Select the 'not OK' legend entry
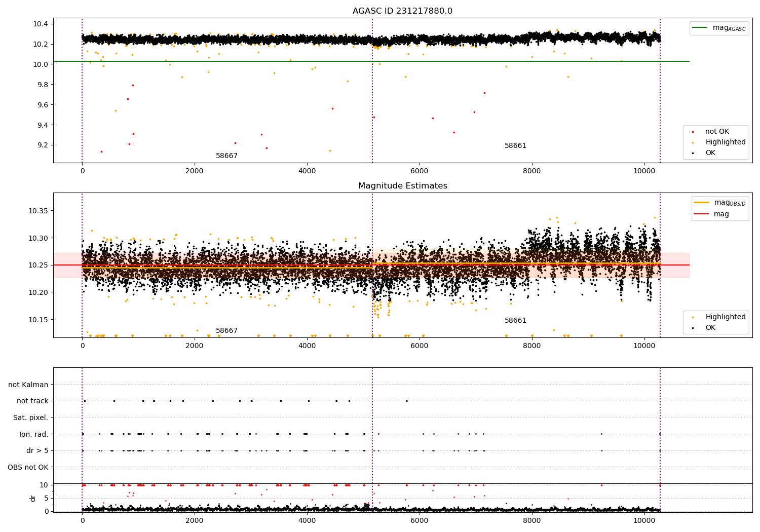The width and height of the screenshot is (760, 532). click(716, 132)
